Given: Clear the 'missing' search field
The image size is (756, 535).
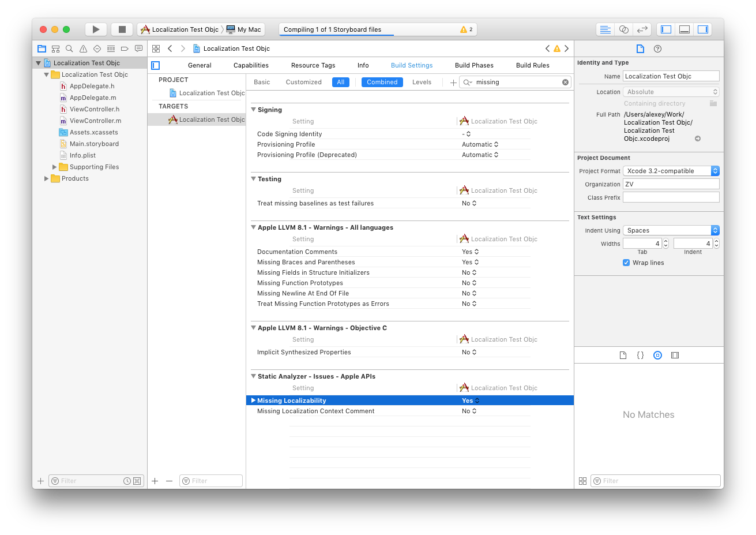Looking at the screenshot, I should (565, 82).
